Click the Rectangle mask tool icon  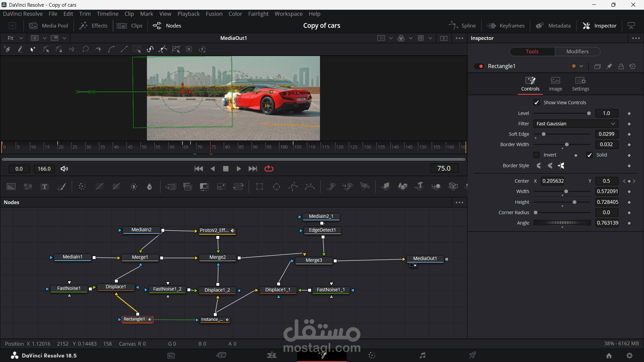(x=259, y=187)
